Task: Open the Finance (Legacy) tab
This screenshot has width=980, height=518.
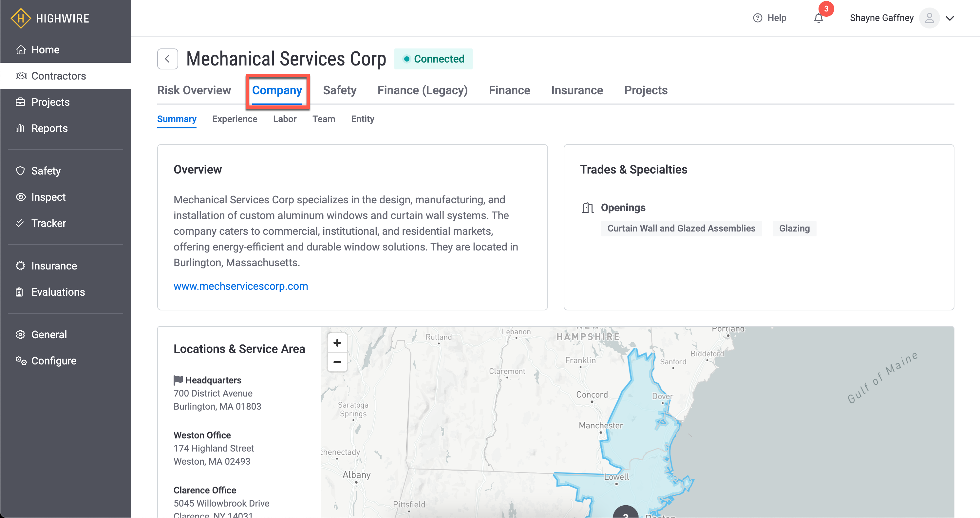Action: tap(422, 90)
